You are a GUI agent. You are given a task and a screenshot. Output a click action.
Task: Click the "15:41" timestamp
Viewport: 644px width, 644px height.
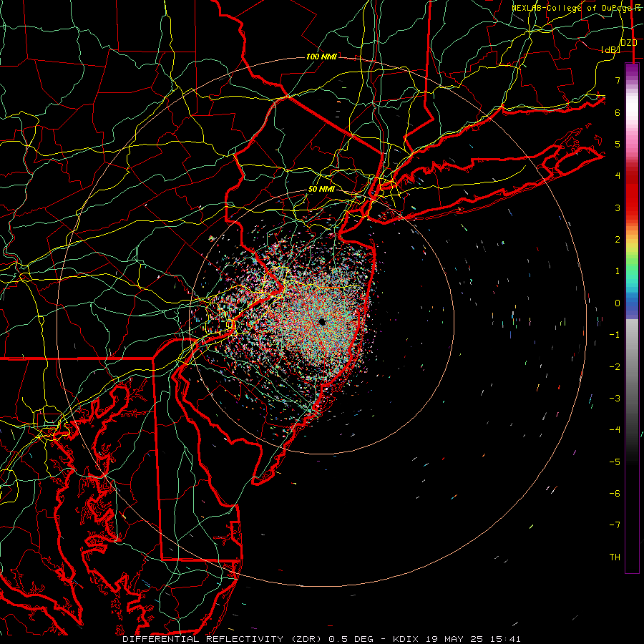[x=505, y=639]
